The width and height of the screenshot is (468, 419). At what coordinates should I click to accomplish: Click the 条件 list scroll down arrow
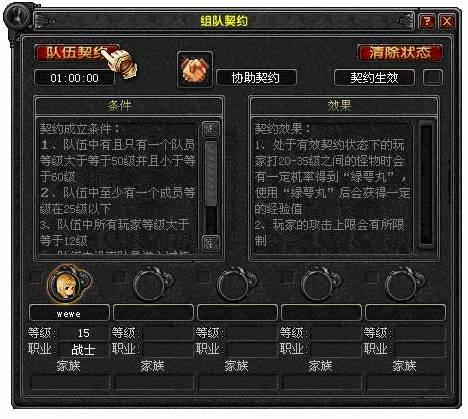tap(211, 243)
